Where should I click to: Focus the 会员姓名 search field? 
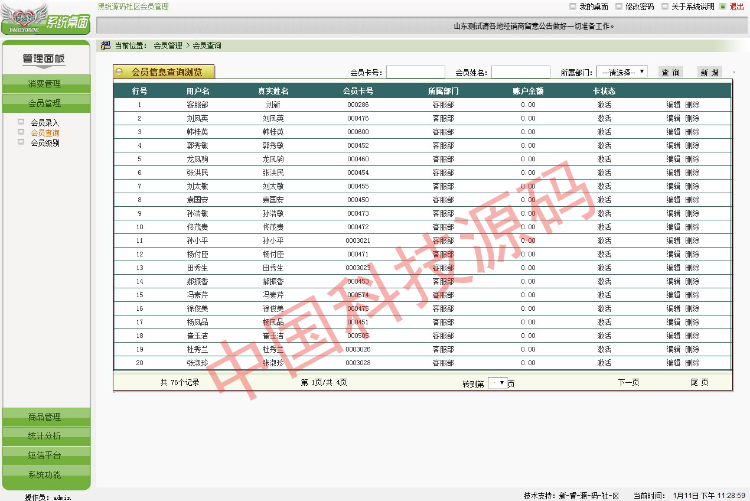coord(520,72)
